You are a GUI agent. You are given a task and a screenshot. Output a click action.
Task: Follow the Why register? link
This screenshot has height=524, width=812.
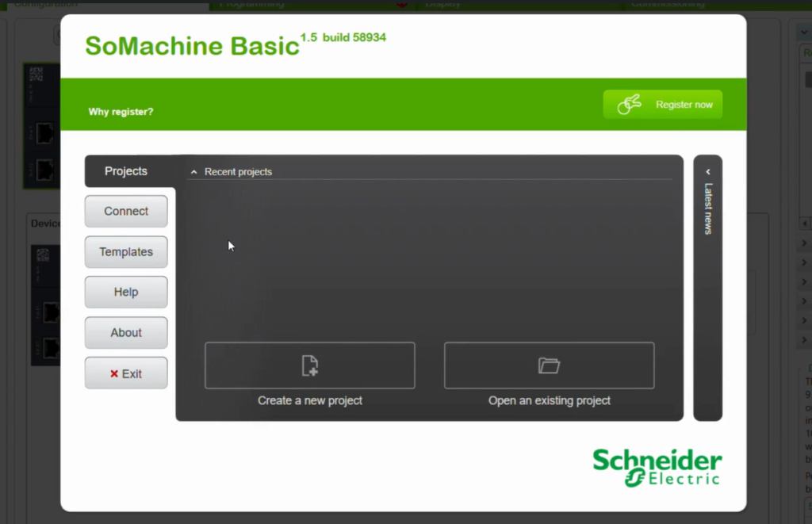pyautogui.click(x=121, y=112)
